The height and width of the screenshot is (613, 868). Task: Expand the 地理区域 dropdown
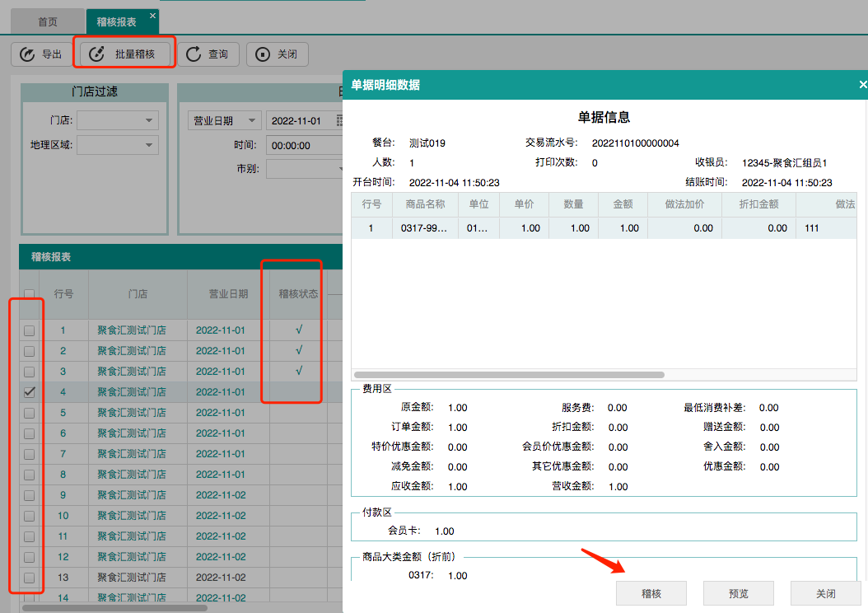(x=149, y=145)
